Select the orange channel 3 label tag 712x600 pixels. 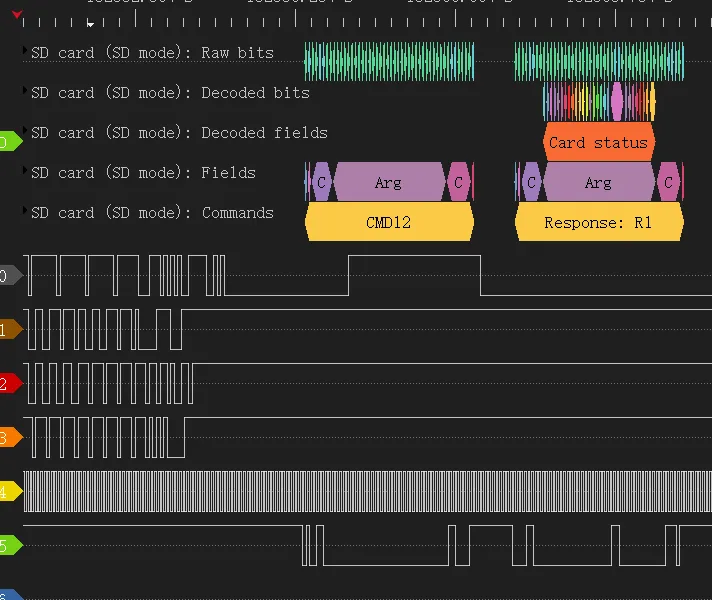[9, 438]
